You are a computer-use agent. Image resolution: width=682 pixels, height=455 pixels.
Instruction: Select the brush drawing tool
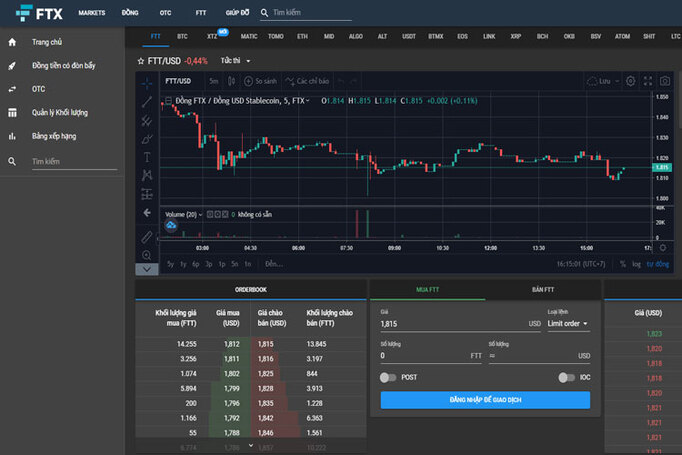coord(147,139)
